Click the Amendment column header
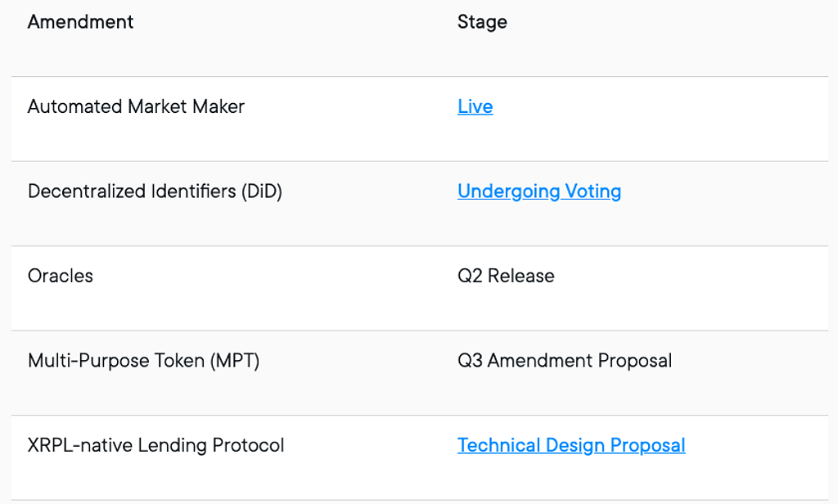 81,22
